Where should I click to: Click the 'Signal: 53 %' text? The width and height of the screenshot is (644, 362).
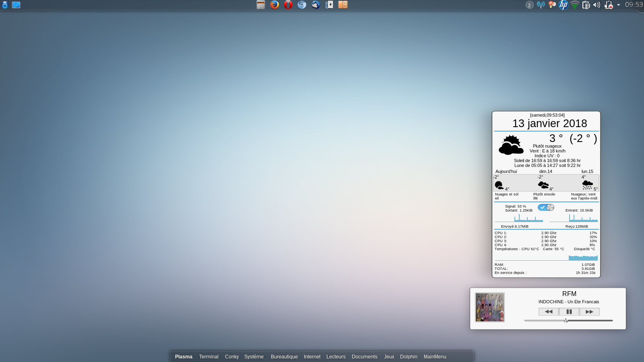tap(515, 206)
